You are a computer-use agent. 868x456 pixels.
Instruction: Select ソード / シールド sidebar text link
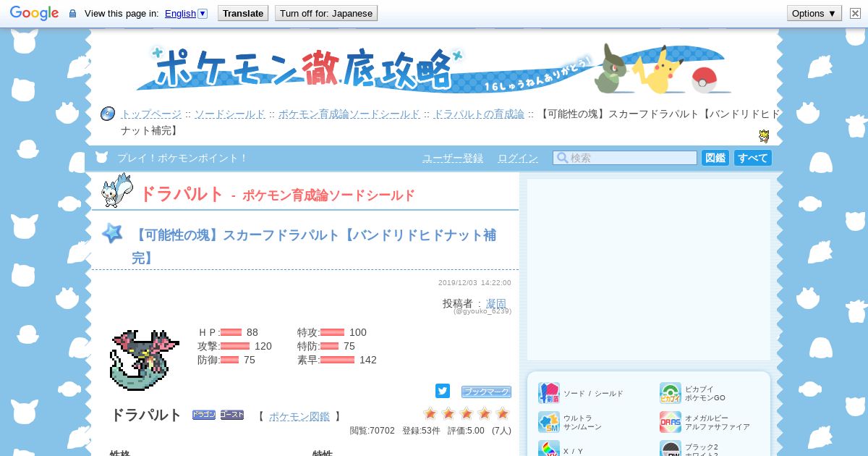(x=593, y=394)
